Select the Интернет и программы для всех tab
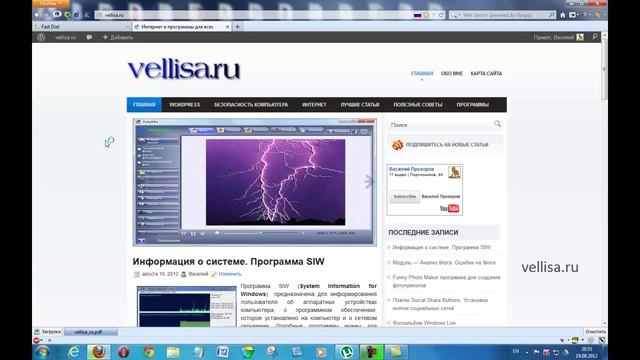Viewport: 640px width, 360px height. [x=178, y=27]
